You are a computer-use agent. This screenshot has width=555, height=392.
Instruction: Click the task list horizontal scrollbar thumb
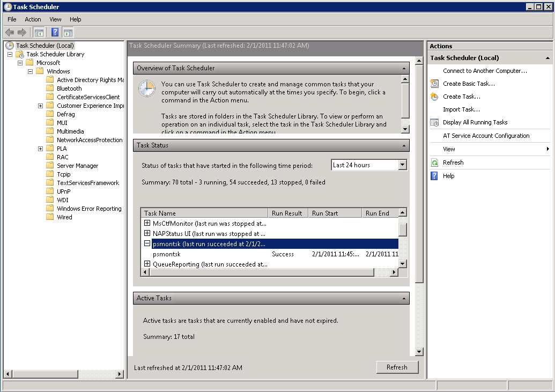[262, 272]
